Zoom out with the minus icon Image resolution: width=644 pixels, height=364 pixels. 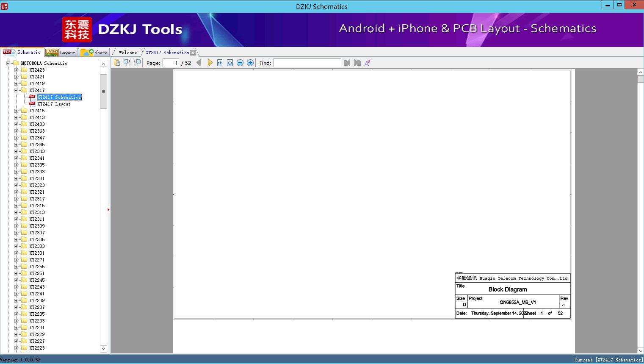240,63
